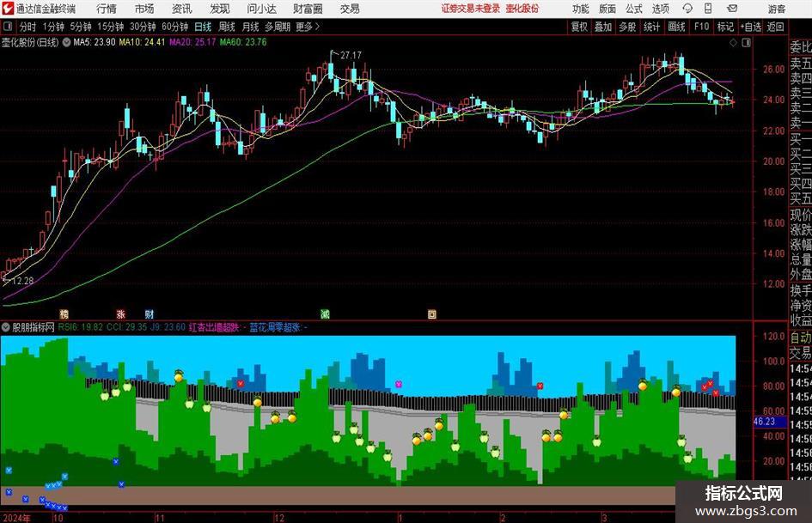The width and height of the screenshot is (812, 523).
Task: Click the 复权 toolbar button
Action: [x=579, y=27]
